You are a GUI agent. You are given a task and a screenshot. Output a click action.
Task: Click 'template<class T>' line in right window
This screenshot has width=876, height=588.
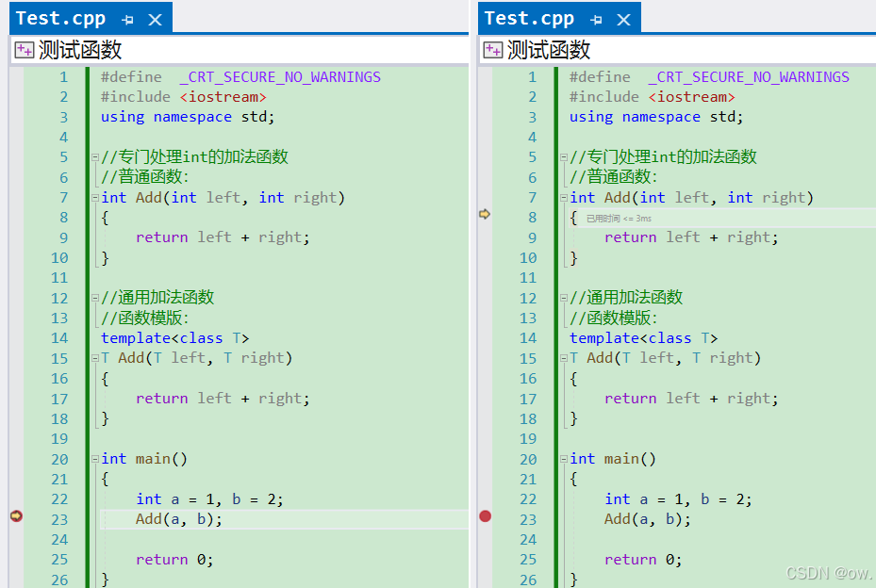point(644,338)
